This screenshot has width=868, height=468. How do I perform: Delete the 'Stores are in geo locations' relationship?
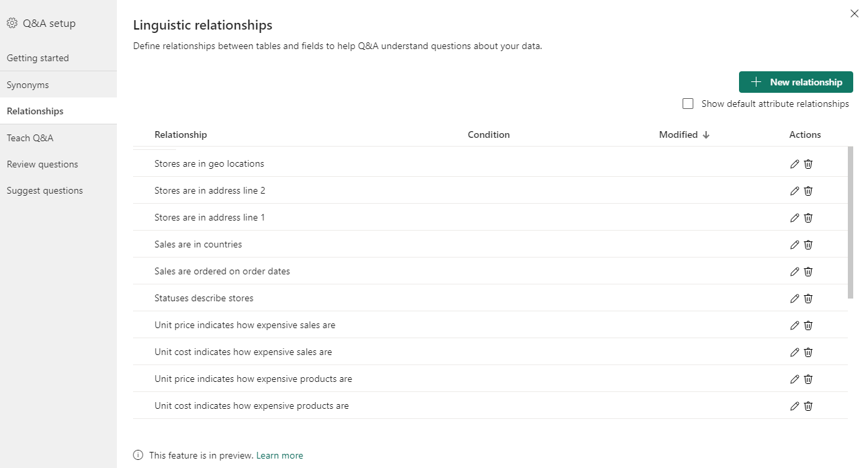click(x=808, y=164)
